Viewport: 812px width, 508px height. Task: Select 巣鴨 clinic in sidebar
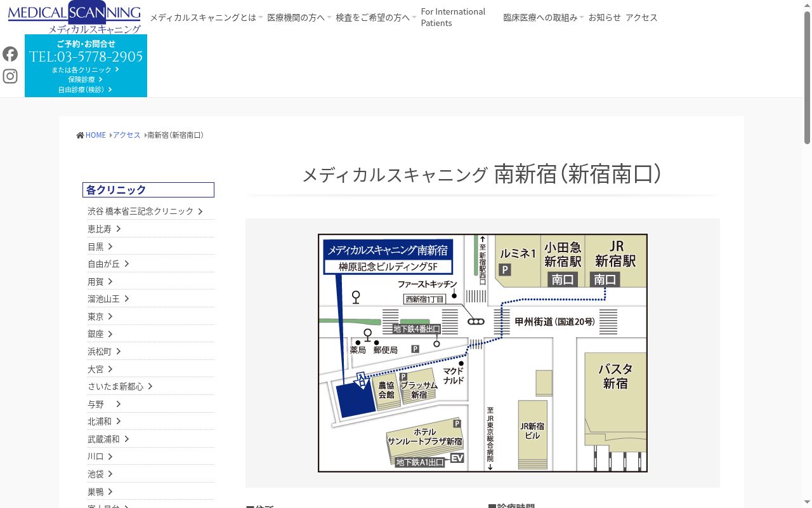(x=151, y=491)
